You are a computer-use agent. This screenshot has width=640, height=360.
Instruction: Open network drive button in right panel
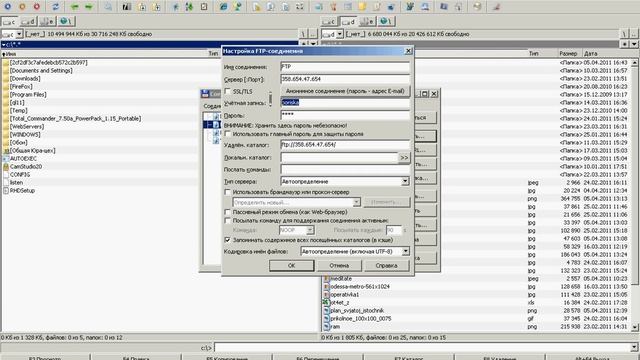click(x=386, y=21)
